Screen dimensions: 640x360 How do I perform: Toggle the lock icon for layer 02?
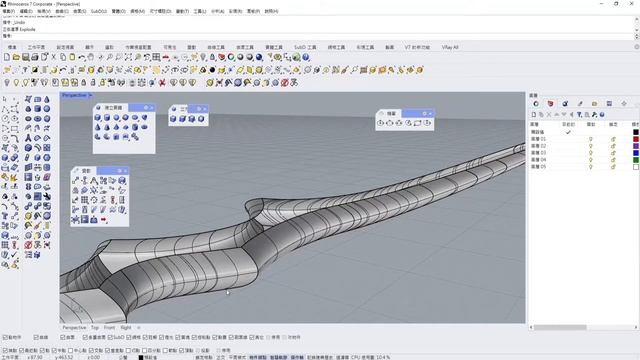tap(613, 146)
